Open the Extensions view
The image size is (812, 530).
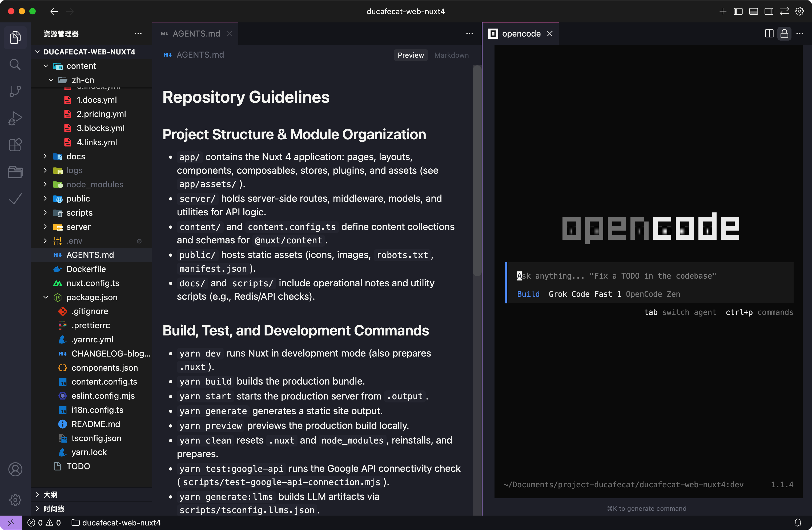[x=15, y=145]
